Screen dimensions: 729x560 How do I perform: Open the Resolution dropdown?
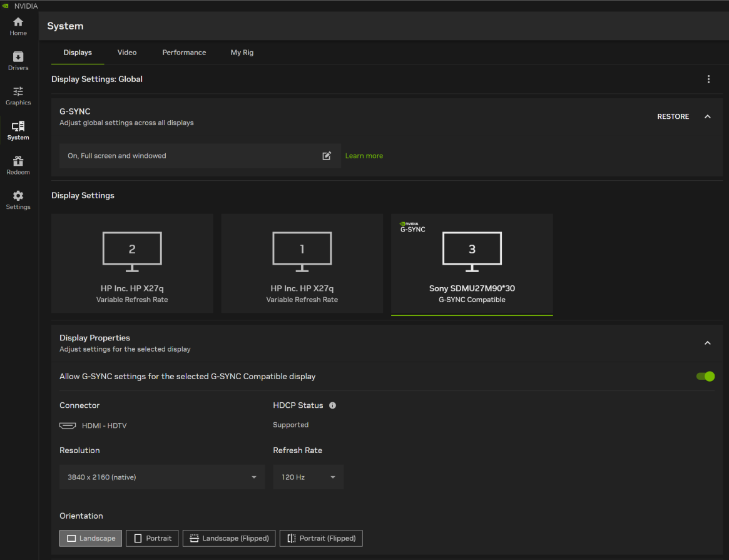162,477
